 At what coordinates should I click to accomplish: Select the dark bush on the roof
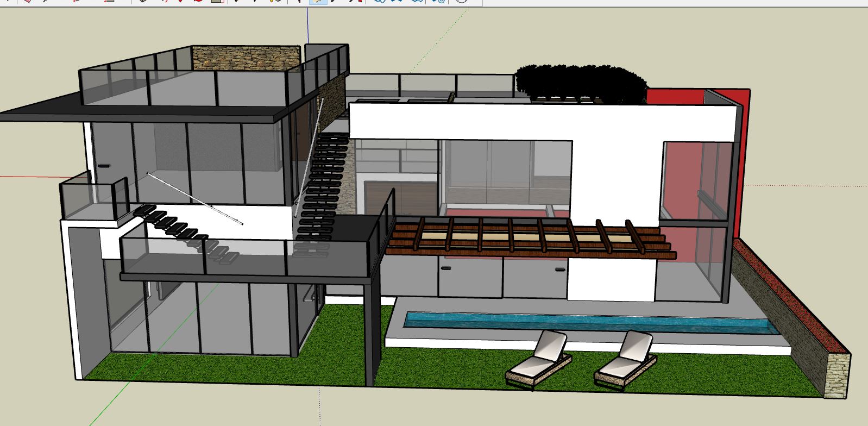point(580,83)
